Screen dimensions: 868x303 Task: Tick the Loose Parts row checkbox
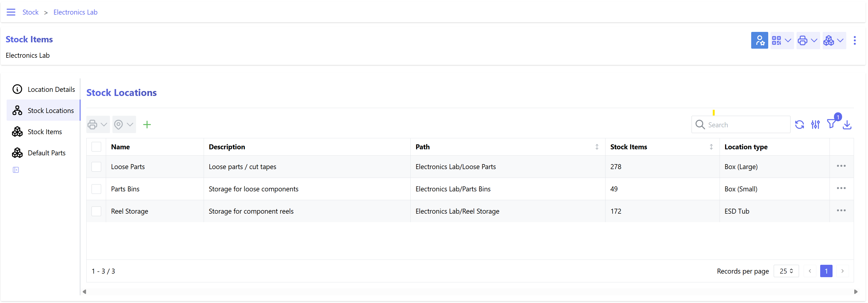96,167
